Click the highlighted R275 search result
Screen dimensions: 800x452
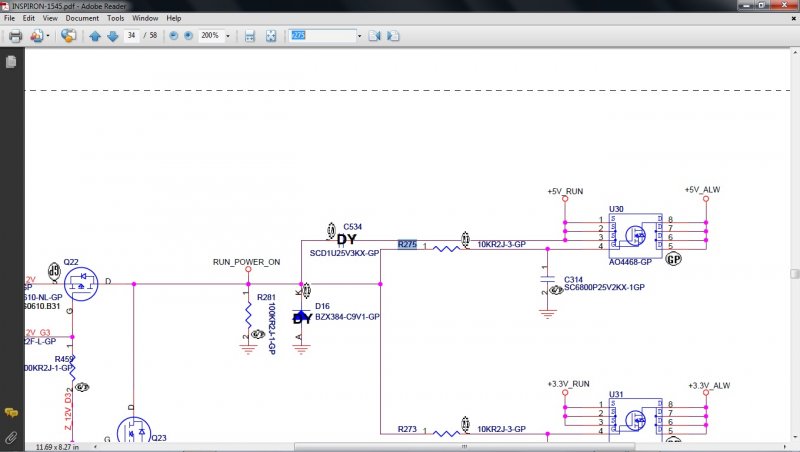point(407,244)
